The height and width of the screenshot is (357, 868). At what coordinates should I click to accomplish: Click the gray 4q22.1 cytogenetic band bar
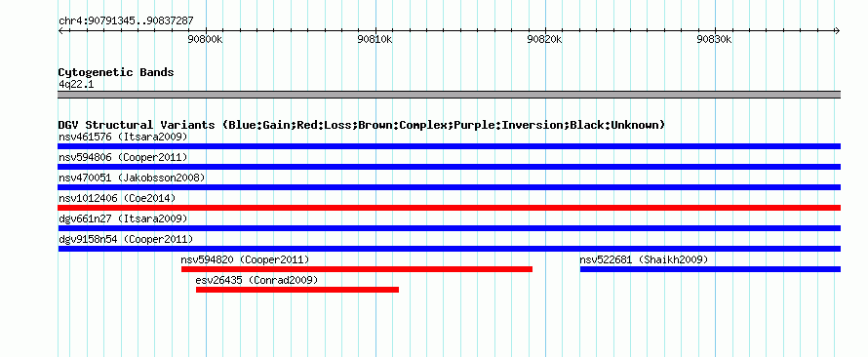tap(449, 95)
